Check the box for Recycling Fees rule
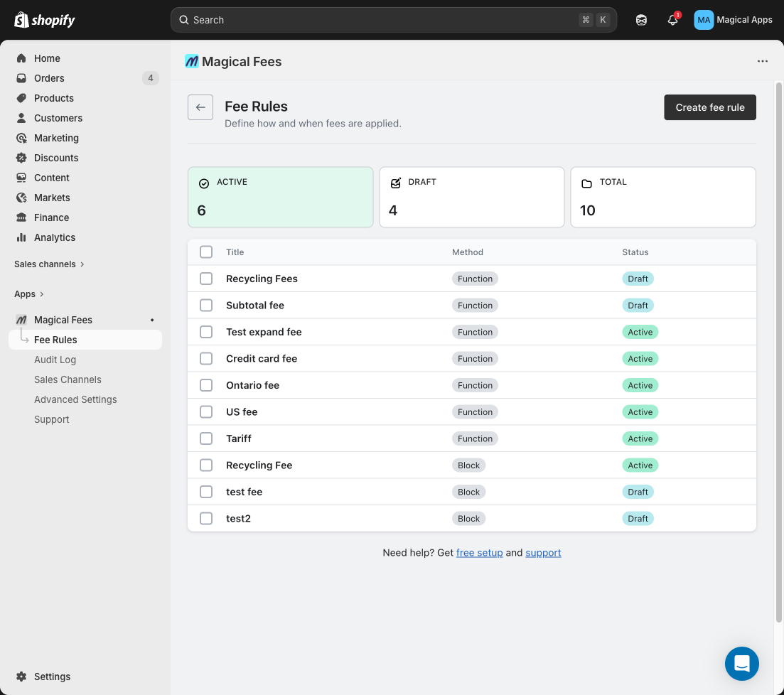This screenshot has width=784, height=695. (x=206, y=279)
